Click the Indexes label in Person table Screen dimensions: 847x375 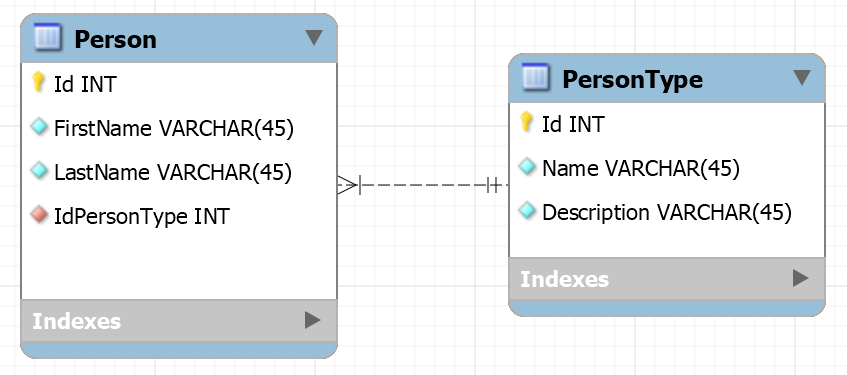77,321
